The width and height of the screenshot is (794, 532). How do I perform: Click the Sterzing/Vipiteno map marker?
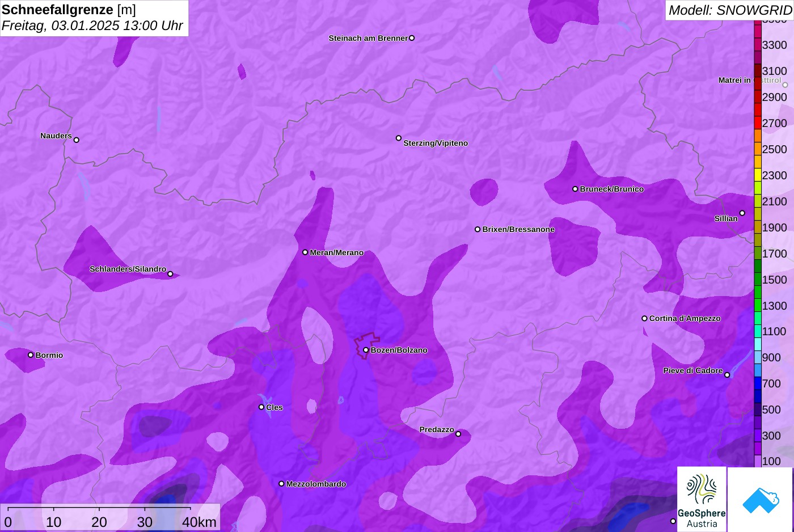399,138
